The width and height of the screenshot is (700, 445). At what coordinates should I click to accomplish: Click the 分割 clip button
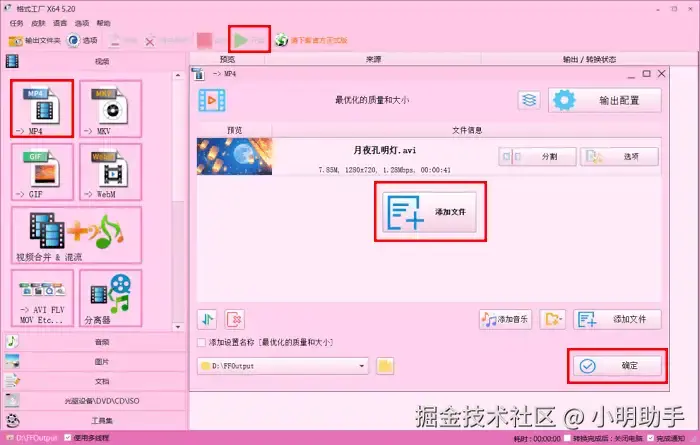[x=537, y=157]
